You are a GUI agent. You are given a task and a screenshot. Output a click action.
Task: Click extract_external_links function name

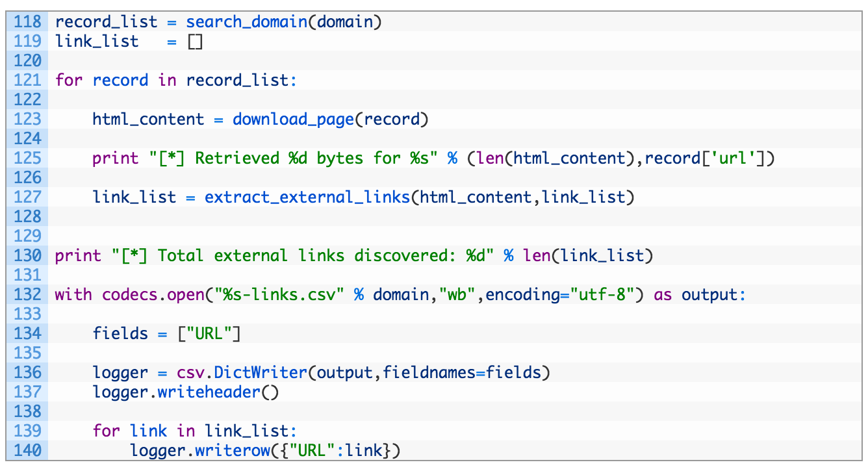click(307, 197)
